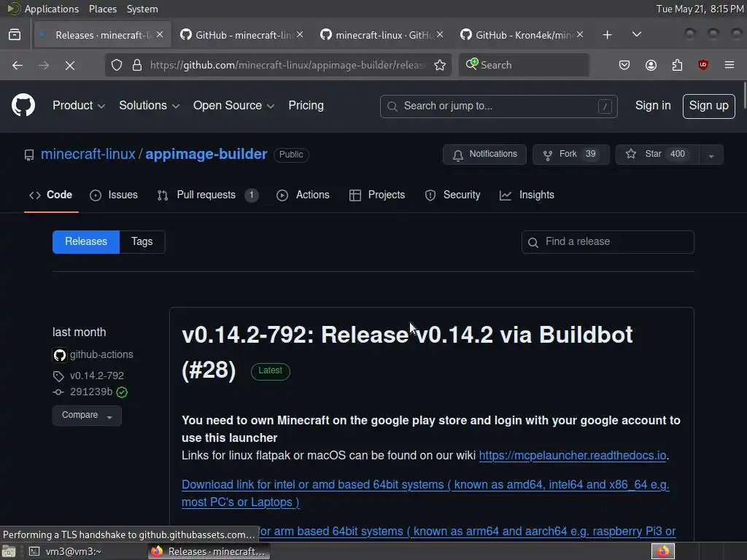The image size is (747, 560).
Task: Switch to the 'GitHub - minecraft-lin' tab
Action: click(x=241, y=35)
